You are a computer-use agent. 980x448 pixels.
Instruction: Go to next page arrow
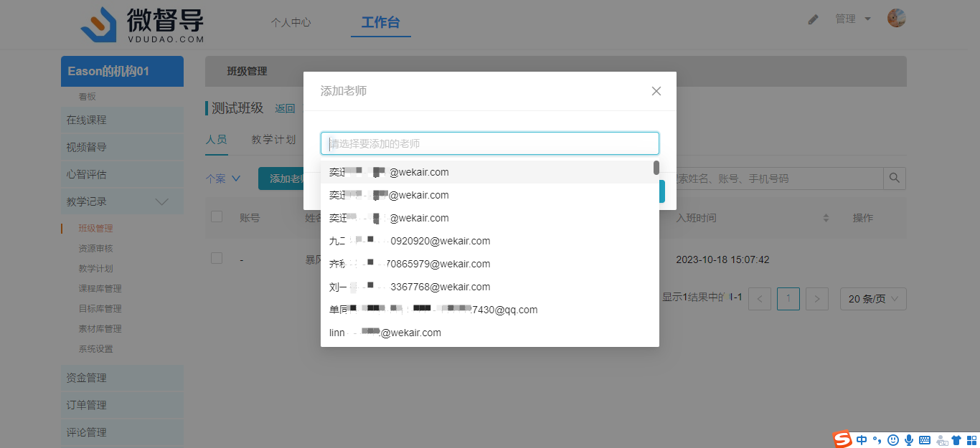point(817,299)
